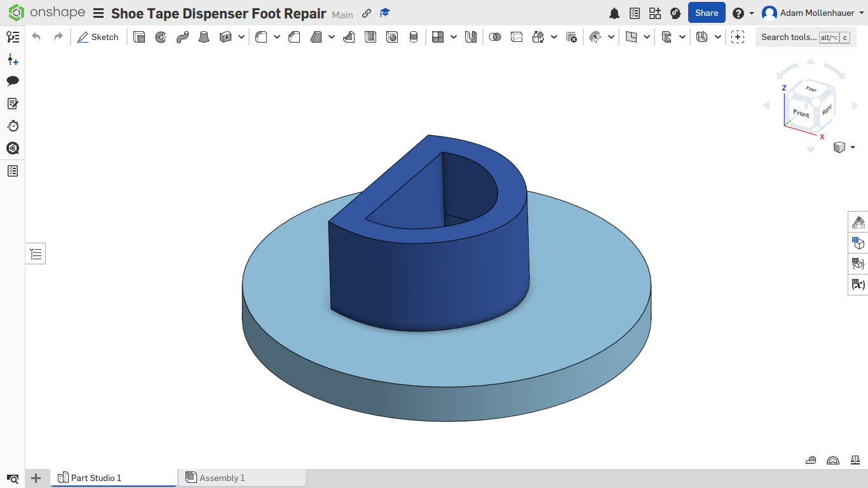Click the Onshape logo
Image resolution: width=868 pixels, height=488 pixels.
[x=46, y=13]
